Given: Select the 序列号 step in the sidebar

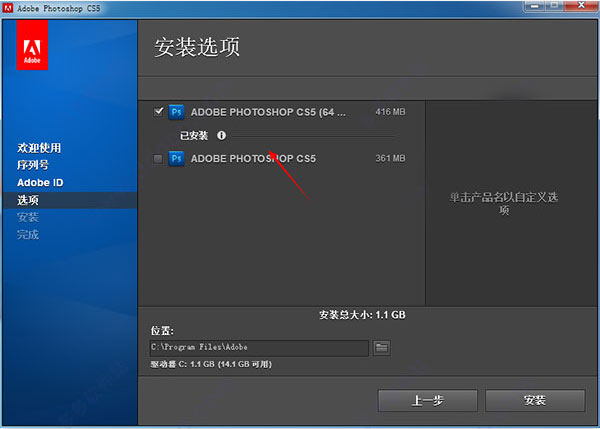Looking at the screenshot, I should point(33,165).
